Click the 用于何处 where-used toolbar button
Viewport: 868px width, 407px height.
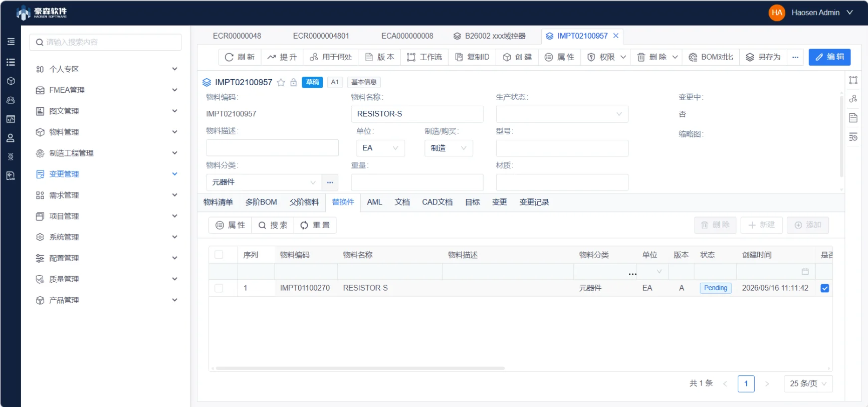tap(331, 57)
